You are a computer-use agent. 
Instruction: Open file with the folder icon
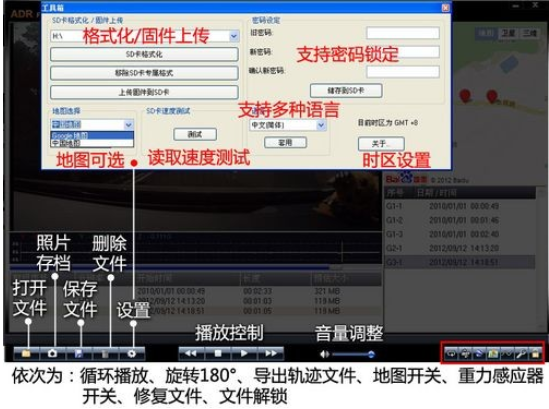tap(26, 354)
